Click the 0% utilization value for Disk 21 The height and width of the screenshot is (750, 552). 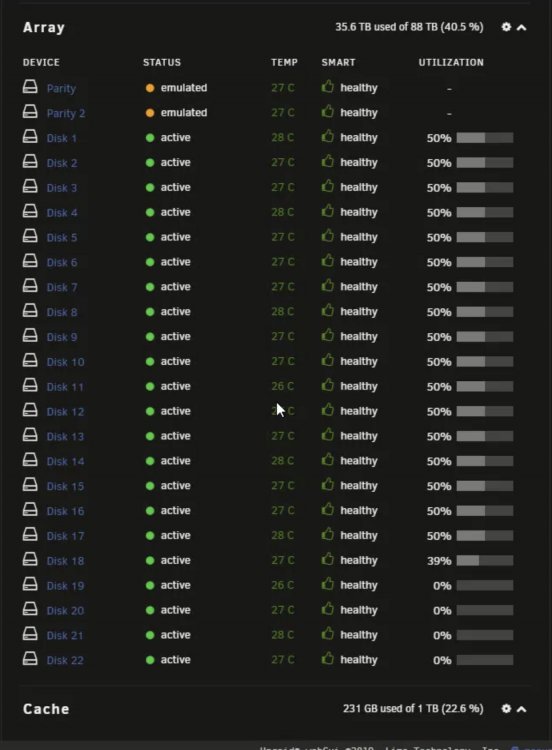(442, 636)
